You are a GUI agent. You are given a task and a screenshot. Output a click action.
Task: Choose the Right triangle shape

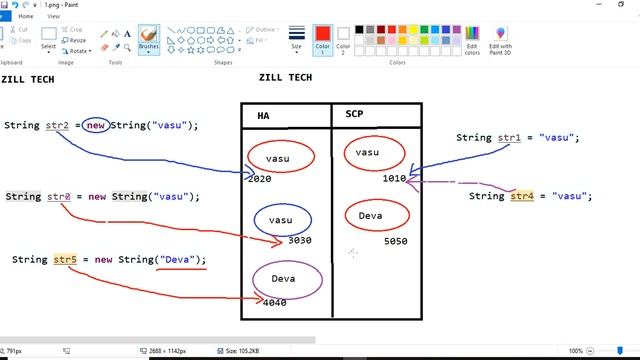tap(171, 40)
